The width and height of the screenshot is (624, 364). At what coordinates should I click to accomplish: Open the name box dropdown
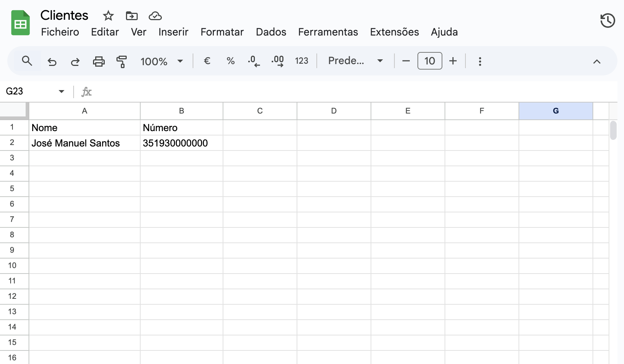[x=61, y=91]
